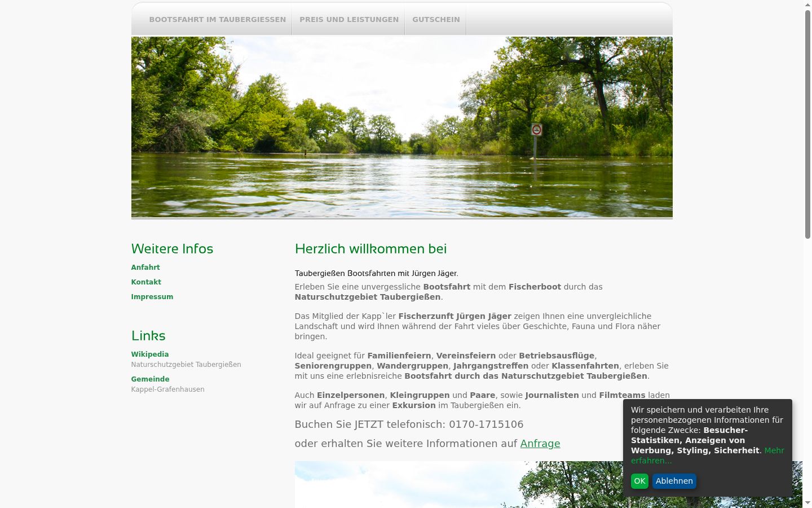Click the phone number 0170-1715106 text
Viewport: 812px width, 508px height.
486,424
